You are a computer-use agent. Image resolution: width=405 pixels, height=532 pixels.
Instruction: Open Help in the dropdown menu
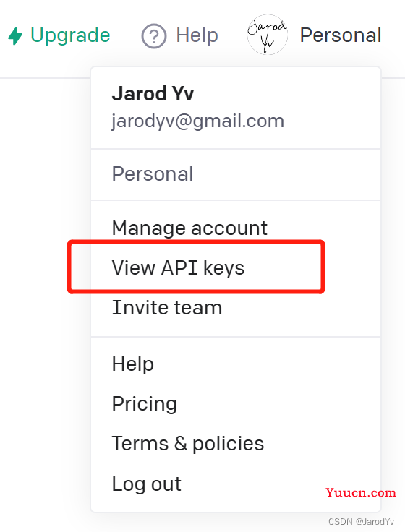[236, 364]
